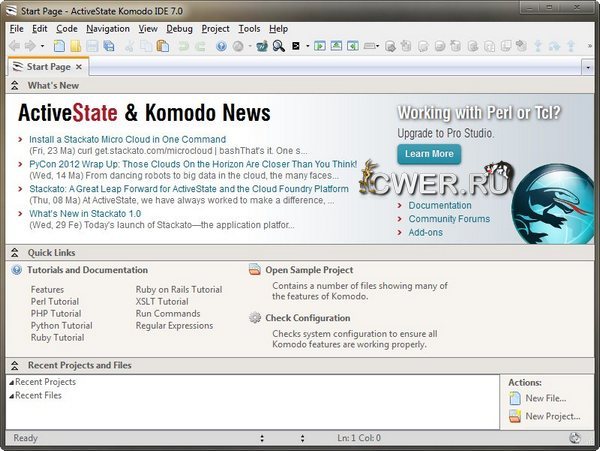Expand the toolbar overflow chevron
Viewport: 600px width, 451px height.
click(590, 46)
